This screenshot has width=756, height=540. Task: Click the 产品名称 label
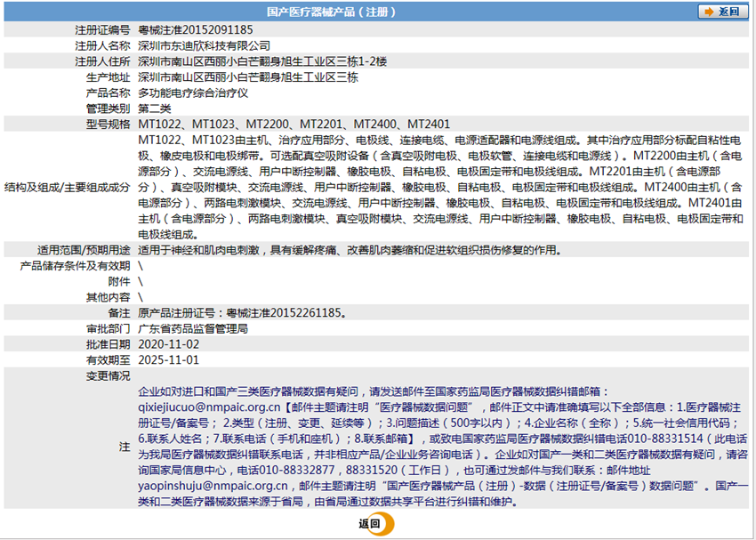(108, 93)
